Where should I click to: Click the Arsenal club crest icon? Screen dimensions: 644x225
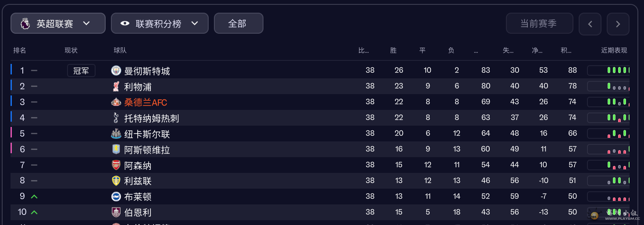click(116, 165)
